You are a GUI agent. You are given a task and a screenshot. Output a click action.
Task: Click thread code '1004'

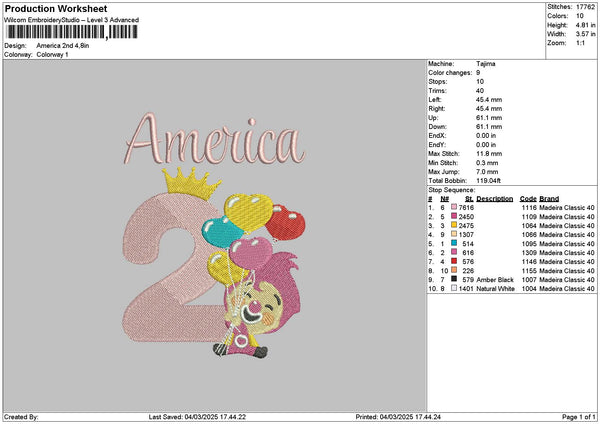coord(530,289)
